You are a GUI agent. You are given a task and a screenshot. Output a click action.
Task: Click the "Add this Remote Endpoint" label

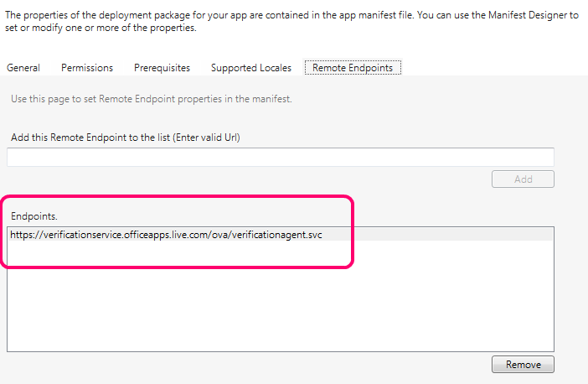click(78, 137)
